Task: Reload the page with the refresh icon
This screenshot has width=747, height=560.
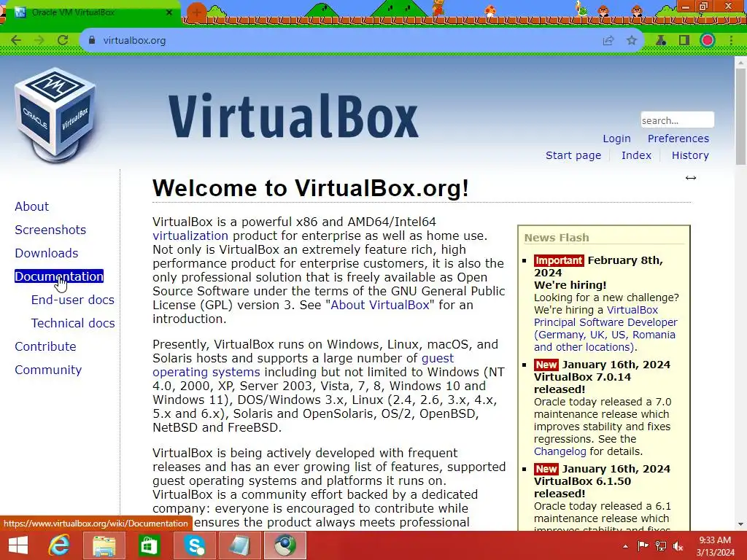Action: pos(63,41)
